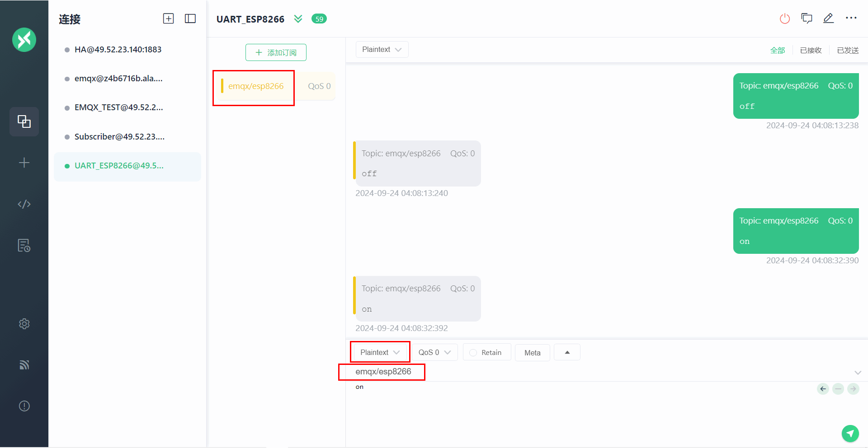Open the QoS 0 dropdown

coord(434,353)
